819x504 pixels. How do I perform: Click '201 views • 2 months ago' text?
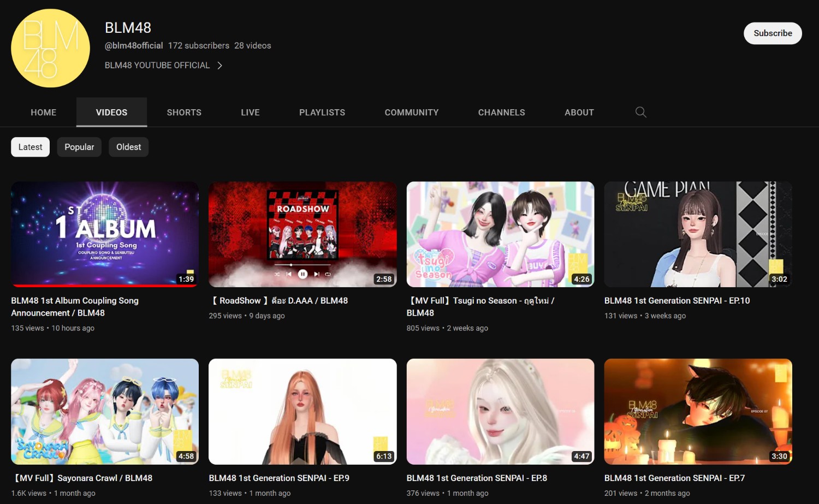tap(647, 493)
